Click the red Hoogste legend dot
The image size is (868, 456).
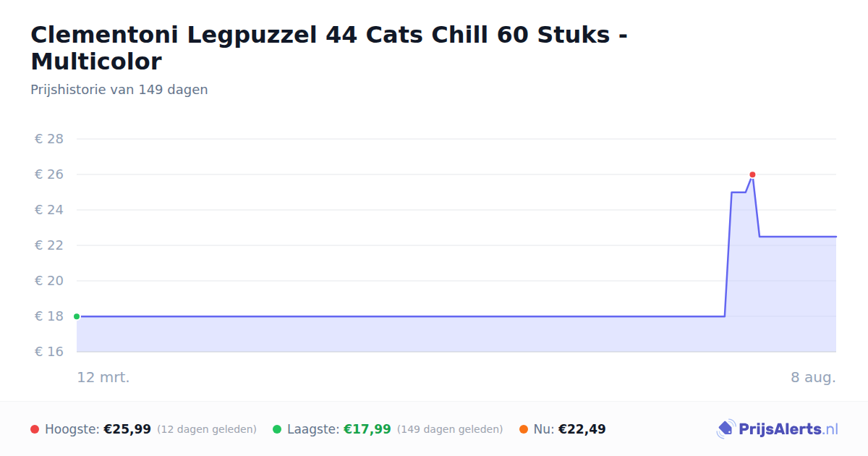(35, 429)
